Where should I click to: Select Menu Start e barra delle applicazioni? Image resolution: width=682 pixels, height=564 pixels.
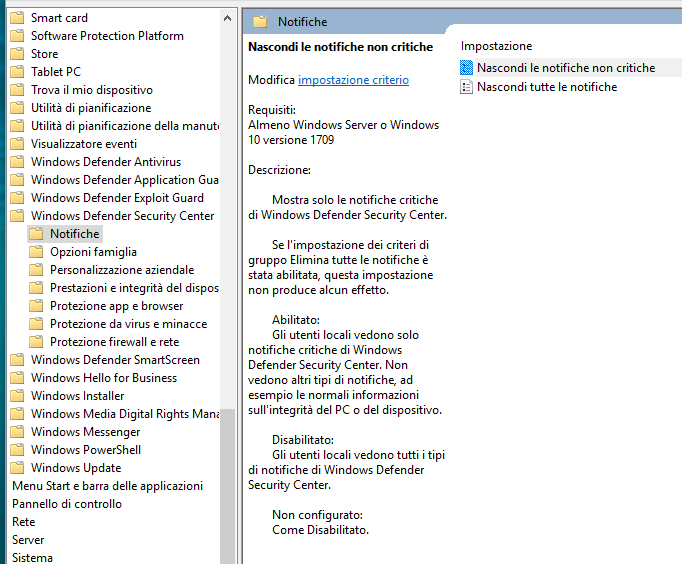[x=107, y=486]
